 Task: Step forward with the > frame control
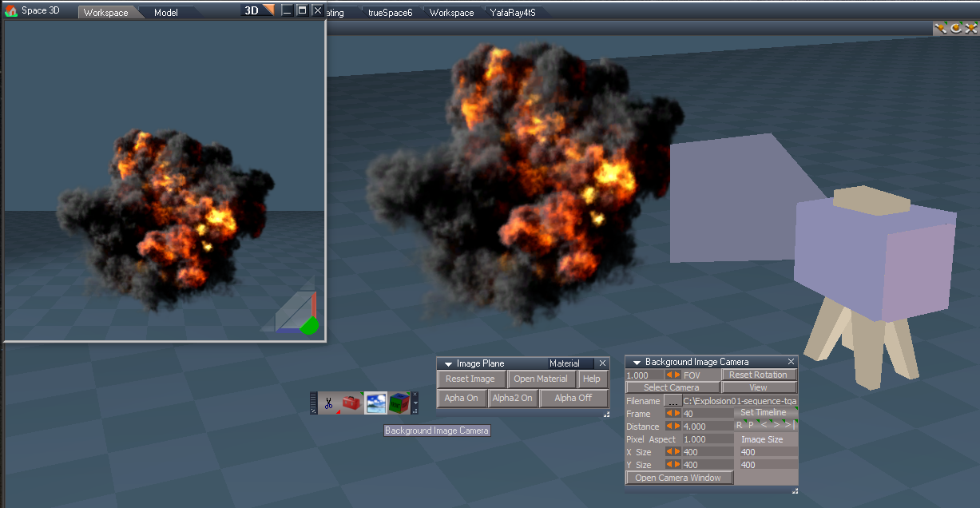776,426
